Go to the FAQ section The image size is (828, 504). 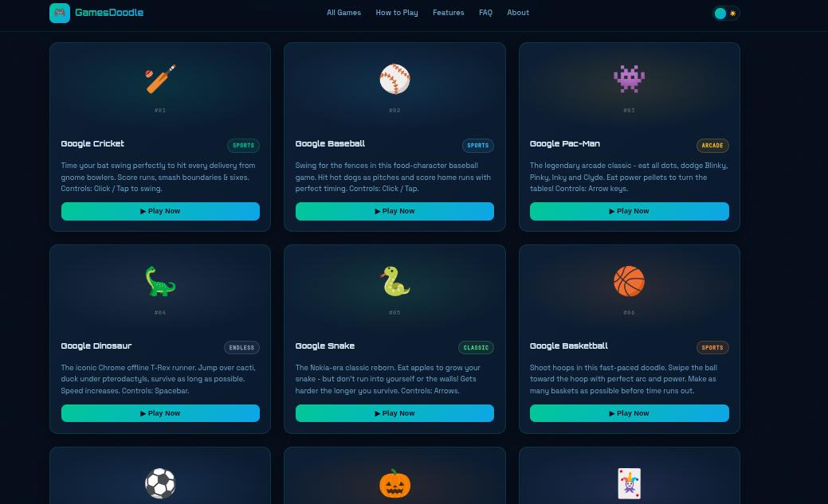click(x=485, y=13)
